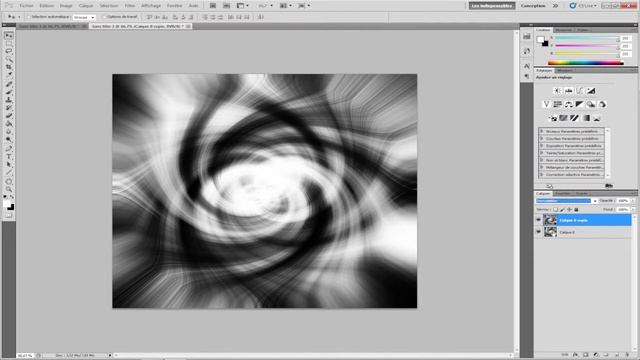Select the Brush tool
This screenshot has width=640, height=360.
[9, 92]
